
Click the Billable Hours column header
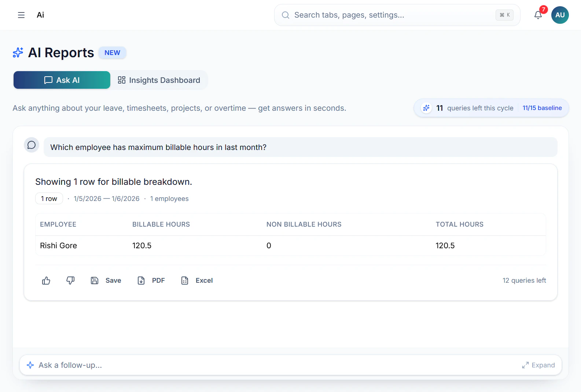click(161, 224)
